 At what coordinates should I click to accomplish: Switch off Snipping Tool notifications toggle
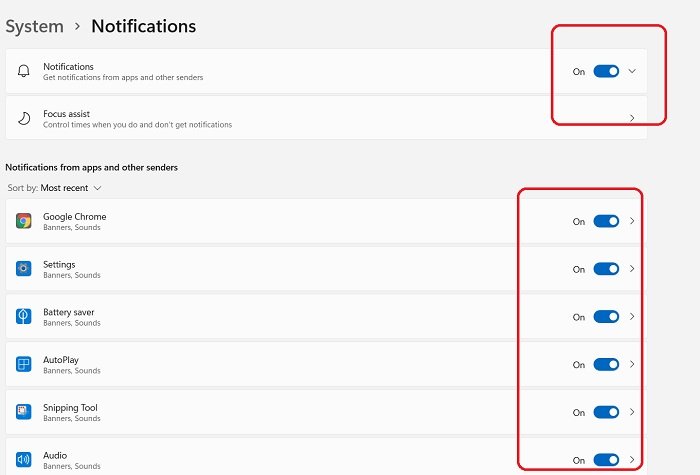606,412
